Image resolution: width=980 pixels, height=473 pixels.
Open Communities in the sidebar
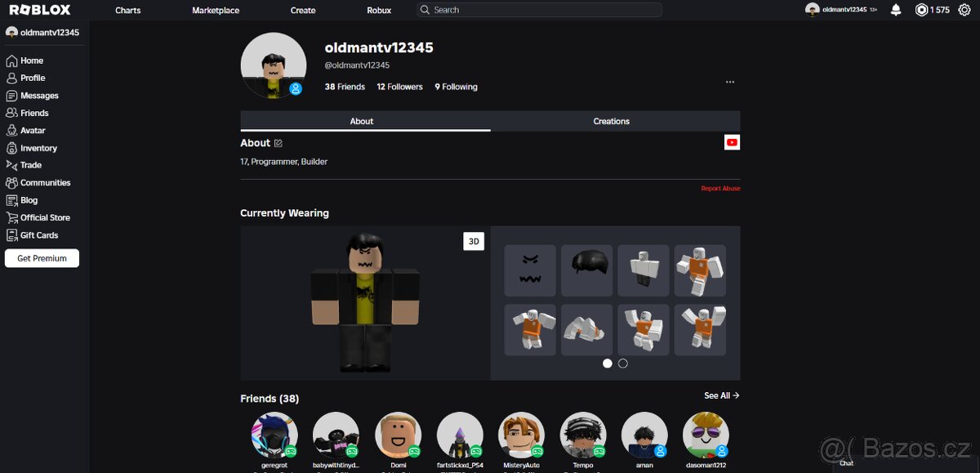[38, 183]
